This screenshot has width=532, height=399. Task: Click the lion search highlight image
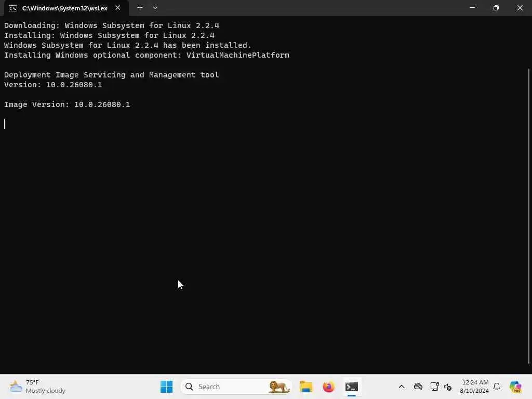click(279, 387)
